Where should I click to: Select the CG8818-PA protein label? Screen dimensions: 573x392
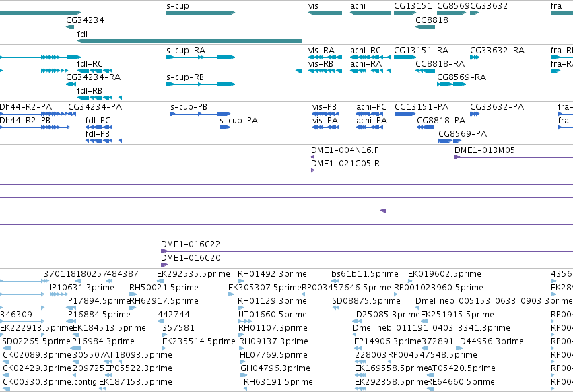[441, 121]
